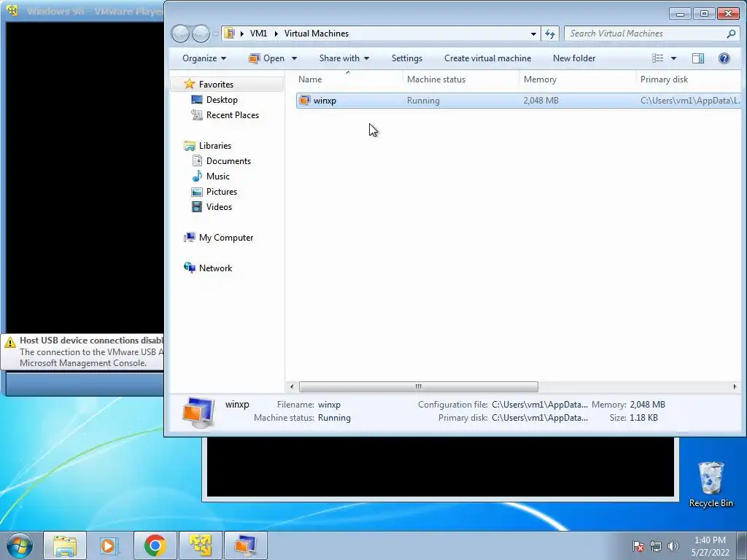Click the arrow before VM1 in breadcrumb

point(242,34)
